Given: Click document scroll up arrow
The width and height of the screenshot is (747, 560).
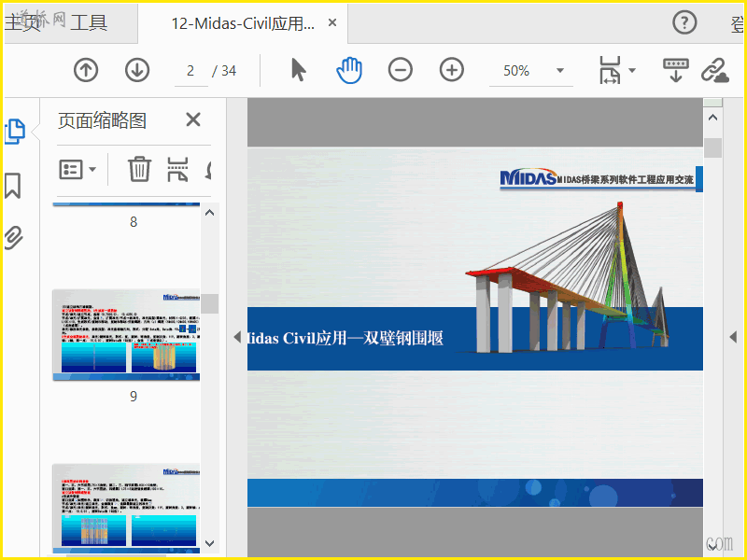Looking at the screenshot, I should [712, 118].
